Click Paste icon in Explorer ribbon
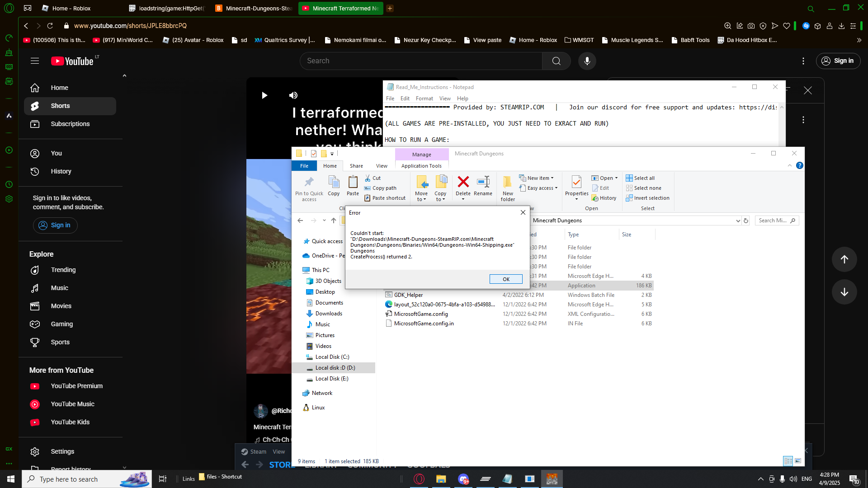868x488 pixels. pyautogui.click(x=353, y=186)
